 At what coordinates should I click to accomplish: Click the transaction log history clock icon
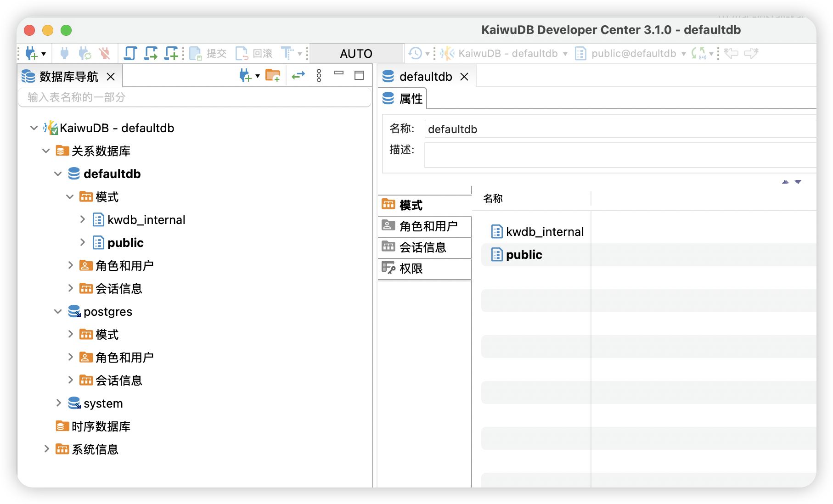(415, 54)
